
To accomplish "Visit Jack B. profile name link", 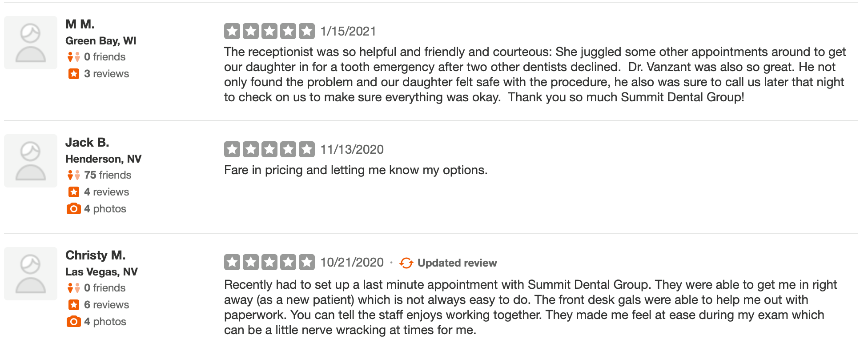I will point(87,142).
